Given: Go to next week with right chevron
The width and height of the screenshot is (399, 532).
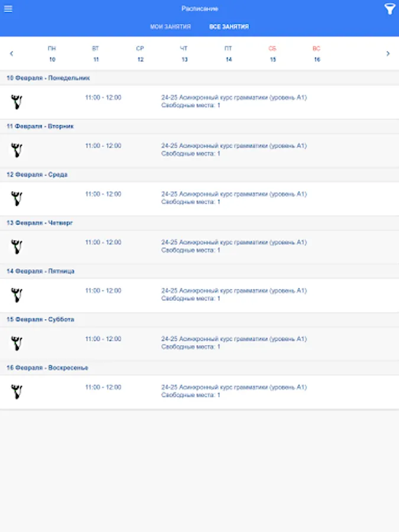Looking at the screenshot, I should coord(388,53).
